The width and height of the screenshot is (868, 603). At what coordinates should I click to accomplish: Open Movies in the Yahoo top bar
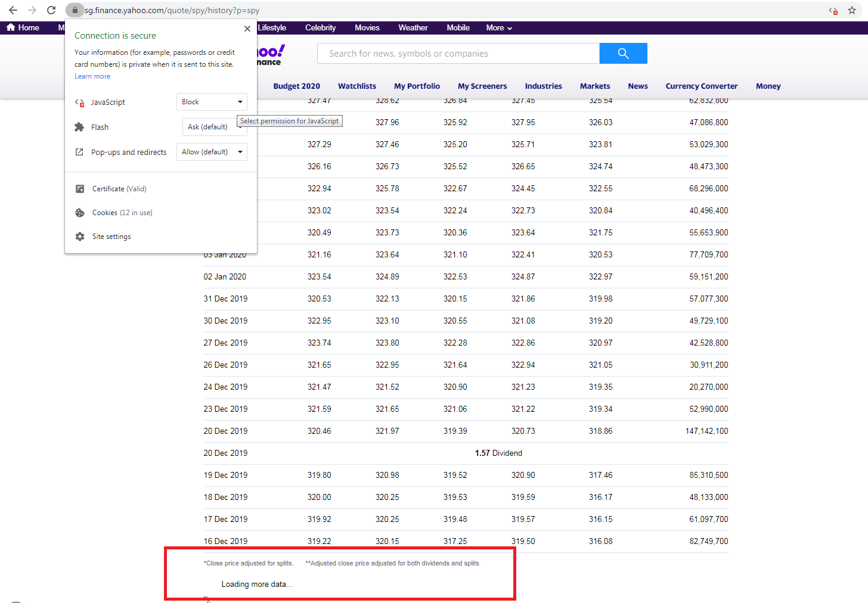pyautogui.click(x=367, y=28)
